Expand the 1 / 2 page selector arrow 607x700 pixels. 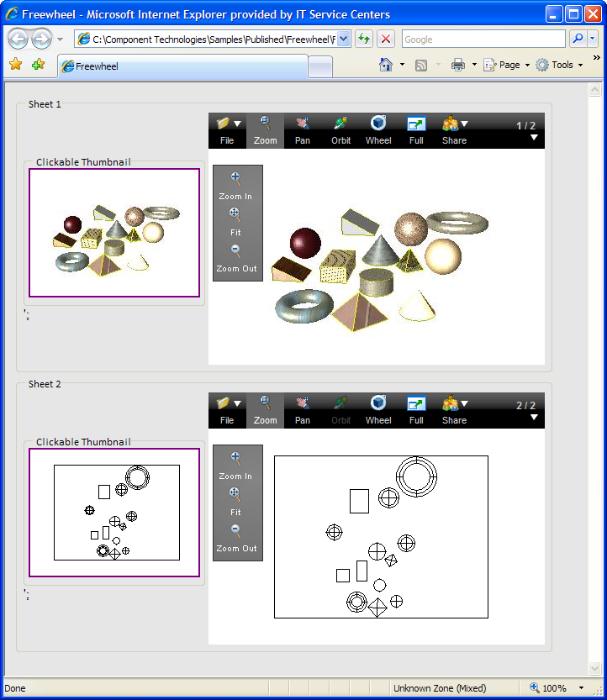534,138
